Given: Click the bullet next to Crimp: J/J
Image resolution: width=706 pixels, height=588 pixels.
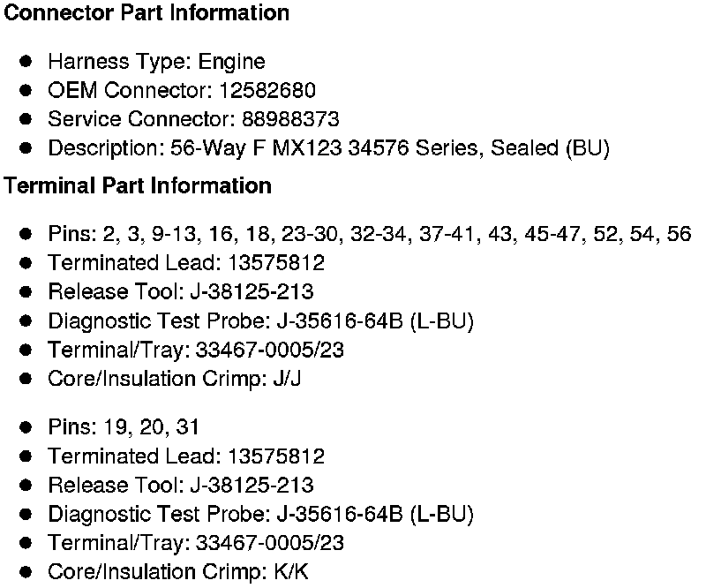Looking at the screenshot, I should click(x=26, y=379).
